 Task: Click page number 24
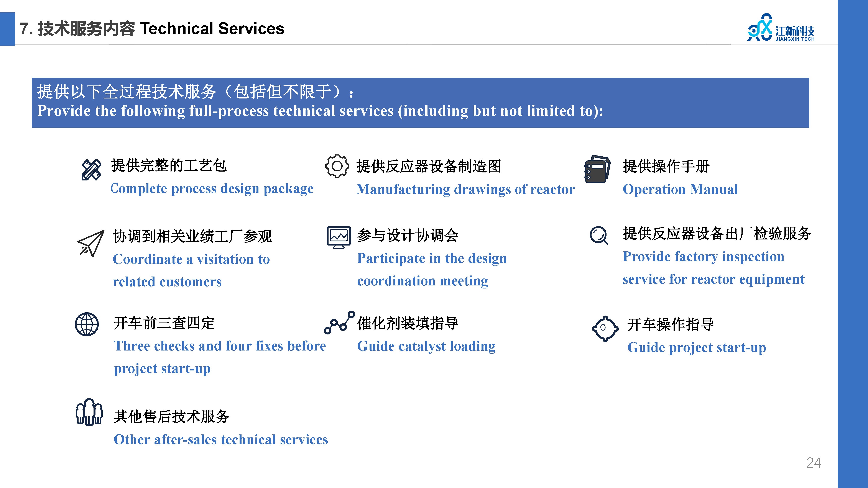click(814, 463)
